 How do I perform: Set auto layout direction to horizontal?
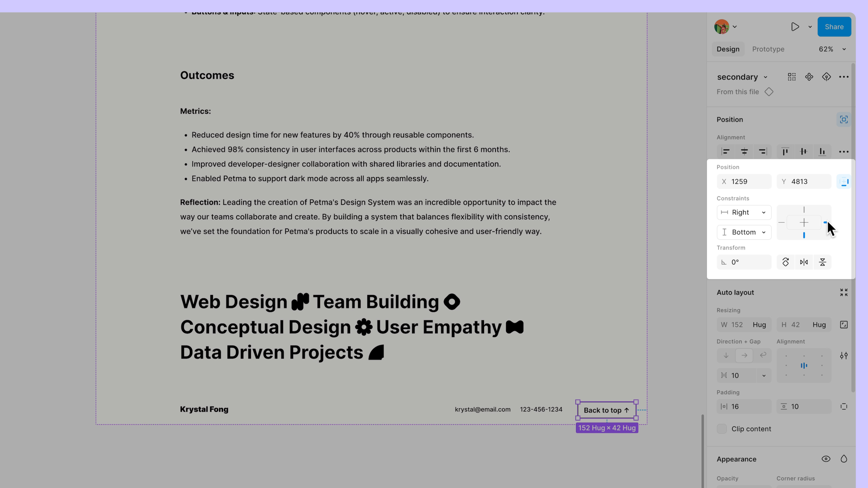pyautogui.click(x=744, y=356)
